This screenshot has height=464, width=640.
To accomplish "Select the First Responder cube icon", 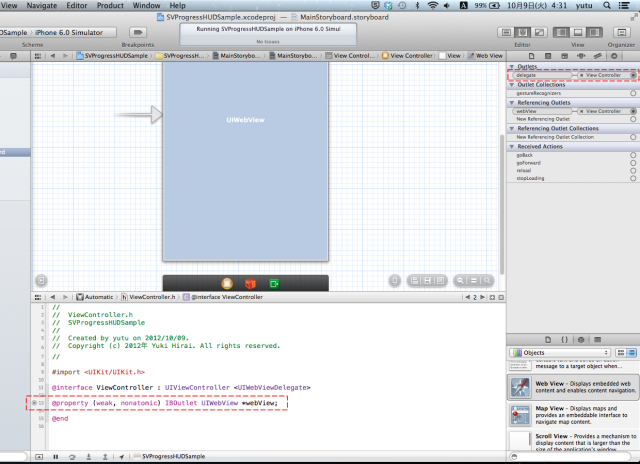I will point(250,283).
